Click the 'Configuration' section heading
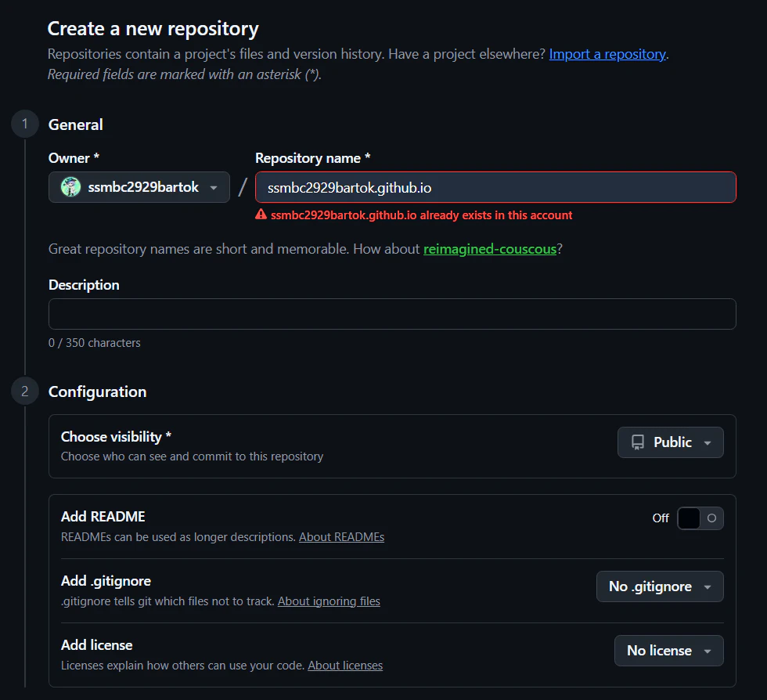This screenshot has width=767, height=700. [x=97, y=391]
